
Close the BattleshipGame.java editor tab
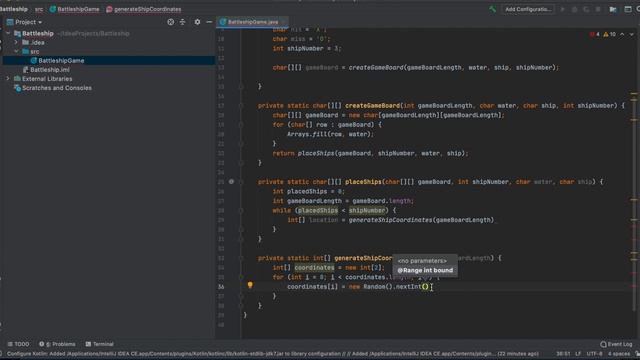pyautogui.click(x=283, y=22)
